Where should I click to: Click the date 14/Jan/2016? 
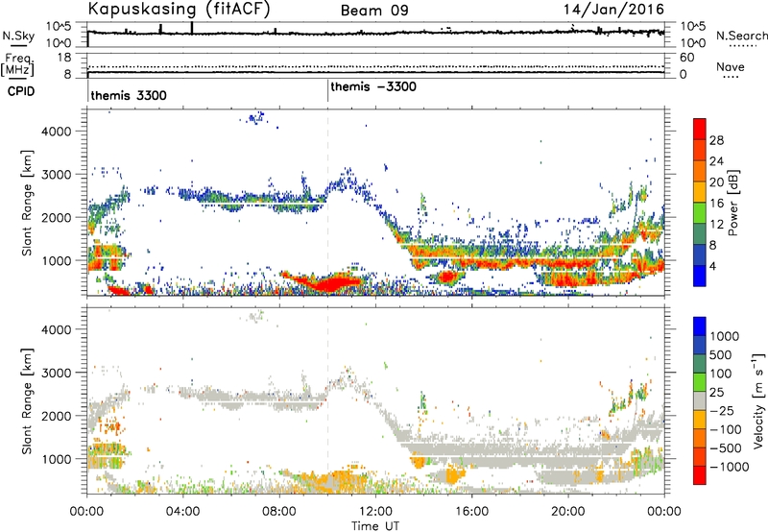[613, 10]
